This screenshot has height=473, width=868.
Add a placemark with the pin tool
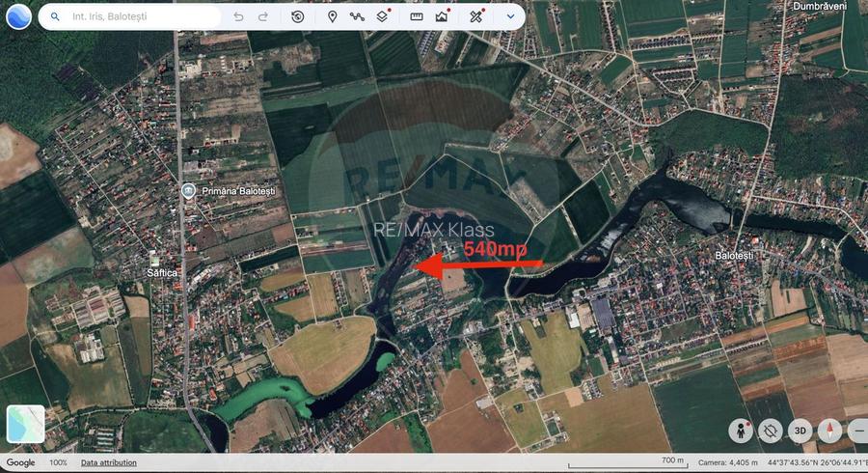[332, 17]
